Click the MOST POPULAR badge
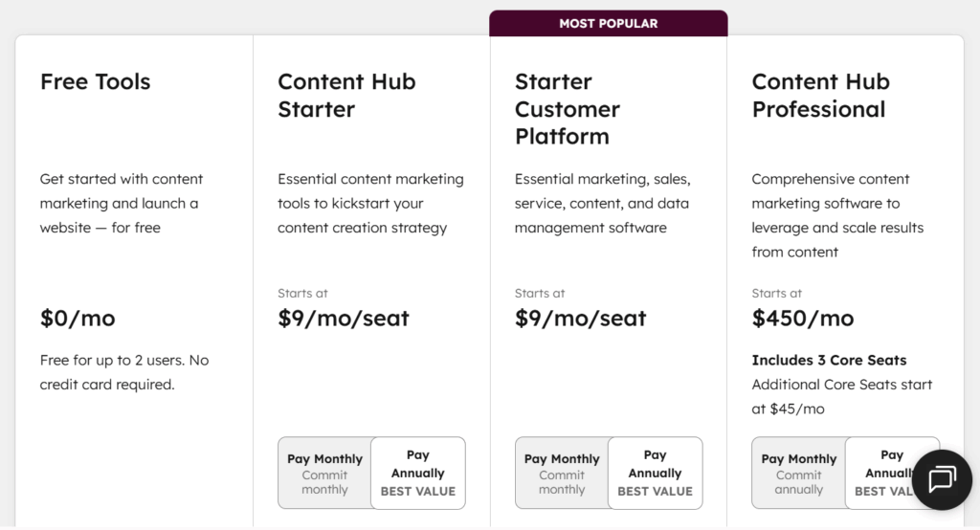The image size is (980, 530). click(x=609, y=23)
